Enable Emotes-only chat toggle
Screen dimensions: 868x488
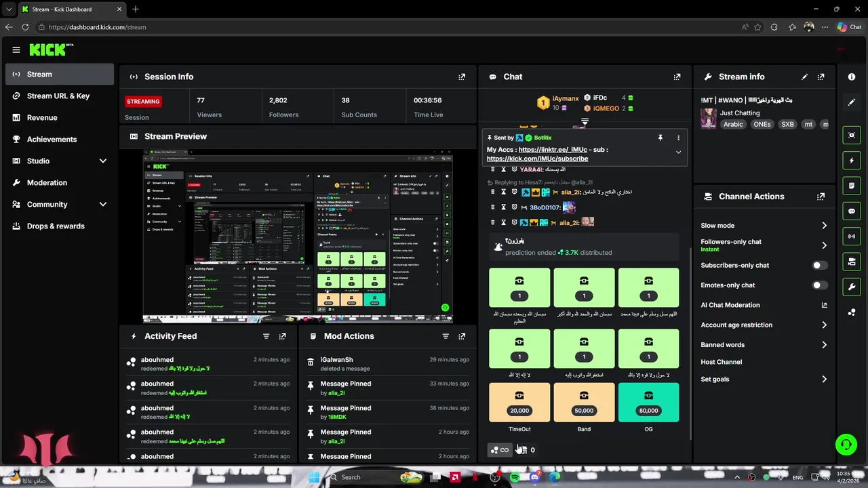pyautogui.click(x=820, y=285)
